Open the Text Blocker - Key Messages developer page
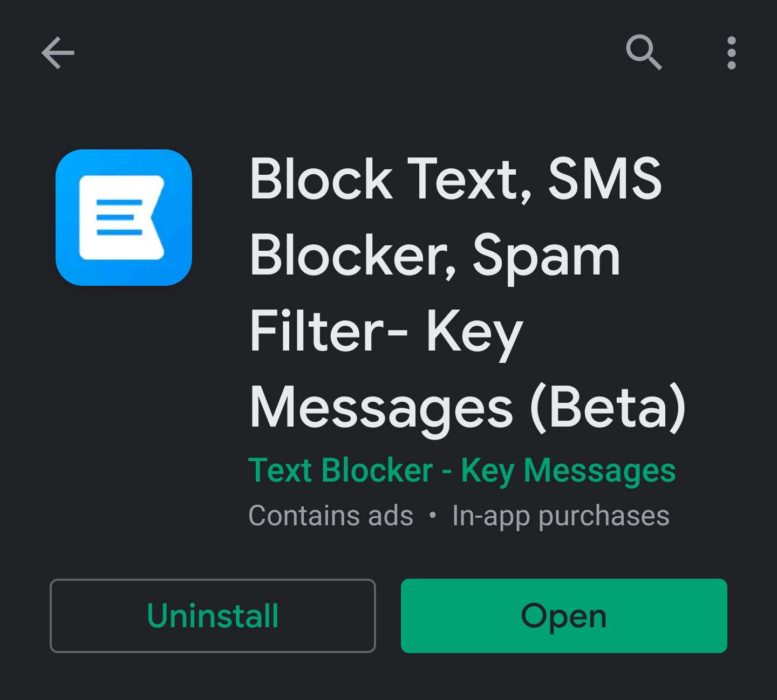This screenshot has height=700, width=777. (461, 470)
